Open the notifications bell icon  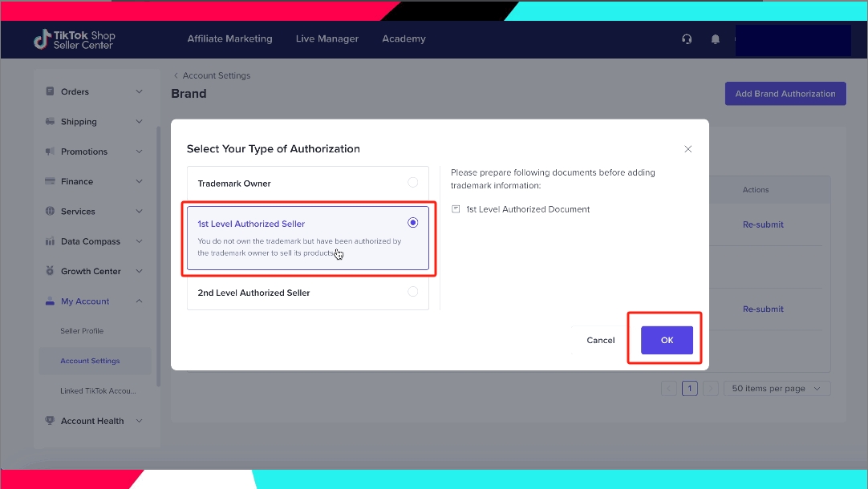point(716,39)
